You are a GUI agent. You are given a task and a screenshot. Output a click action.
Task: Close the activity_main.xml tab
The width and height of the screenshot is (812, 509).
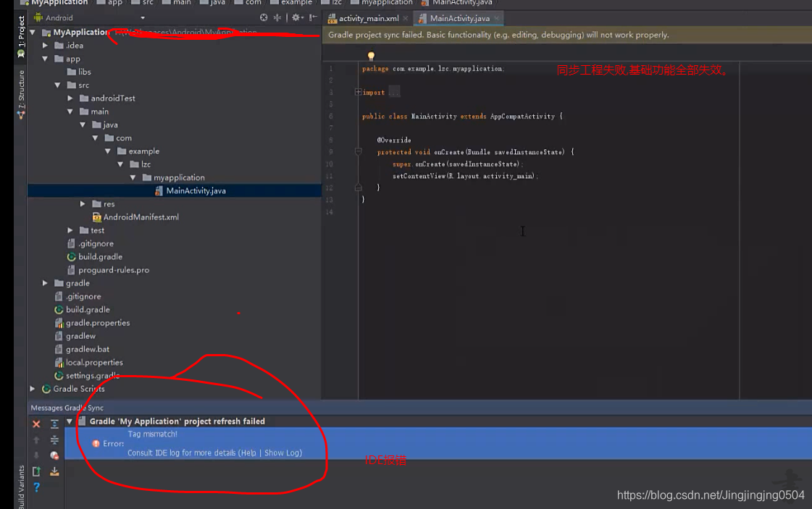(406, 18)
